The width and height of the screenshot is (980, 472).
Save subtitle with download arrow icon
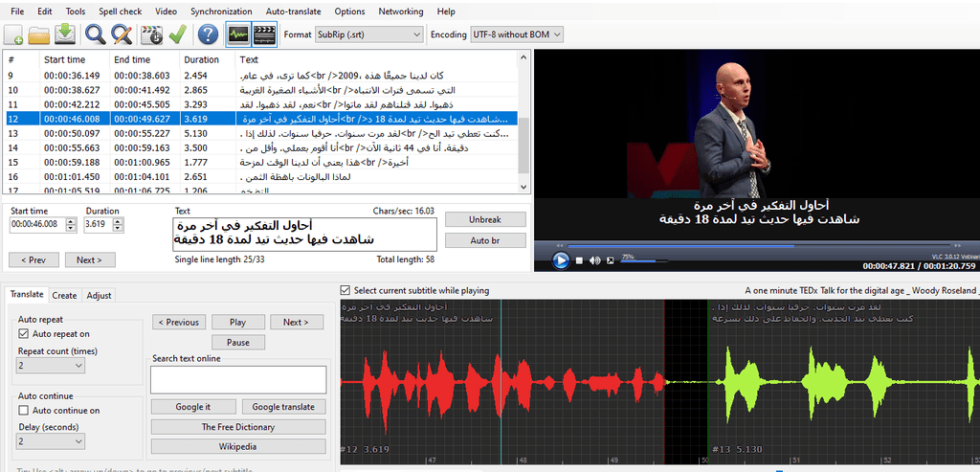click(x=64, y=34)
